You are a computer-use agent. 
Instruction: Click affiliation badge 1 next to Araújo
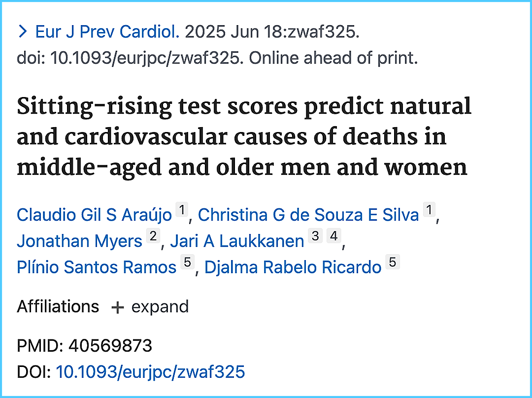coord(182,210)
